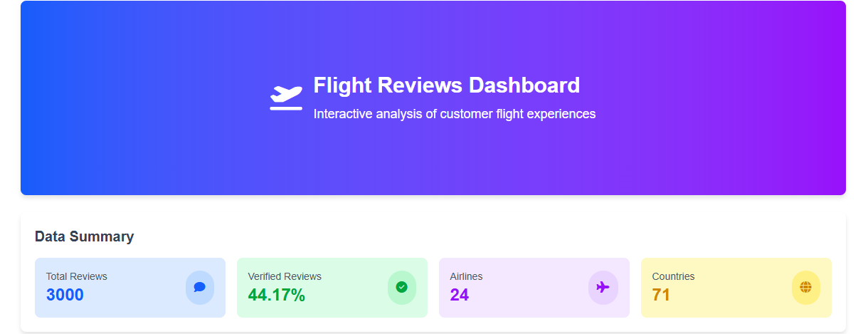Click the blue chat bubble reviews icon
The image size is (868, 334).
[200, 288]
